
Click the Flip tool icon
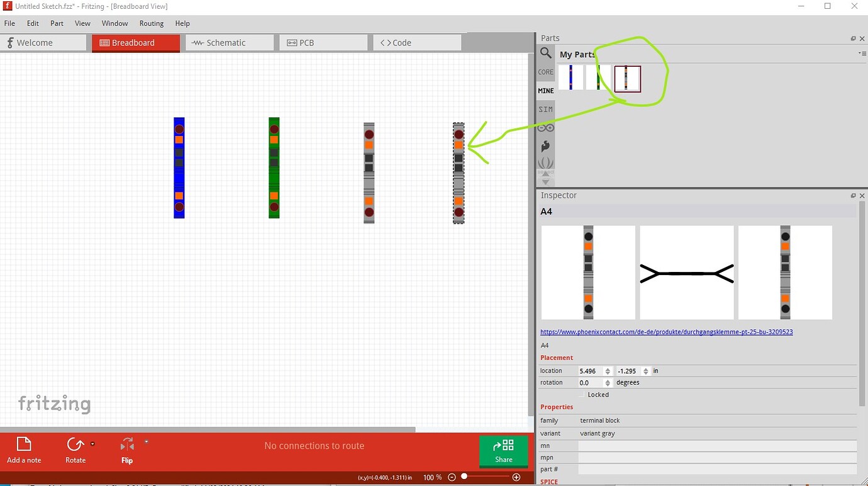[x=126, y=444]
